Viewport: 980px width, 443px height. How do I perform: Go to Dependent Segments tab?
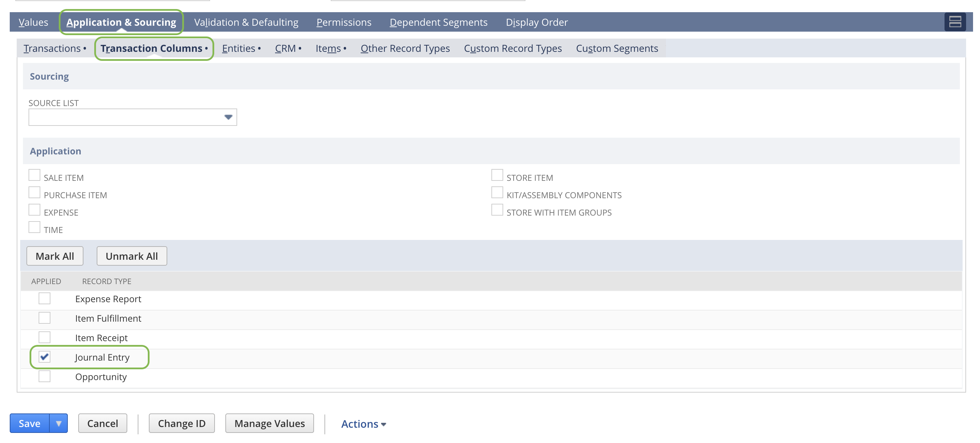point(438,22)
